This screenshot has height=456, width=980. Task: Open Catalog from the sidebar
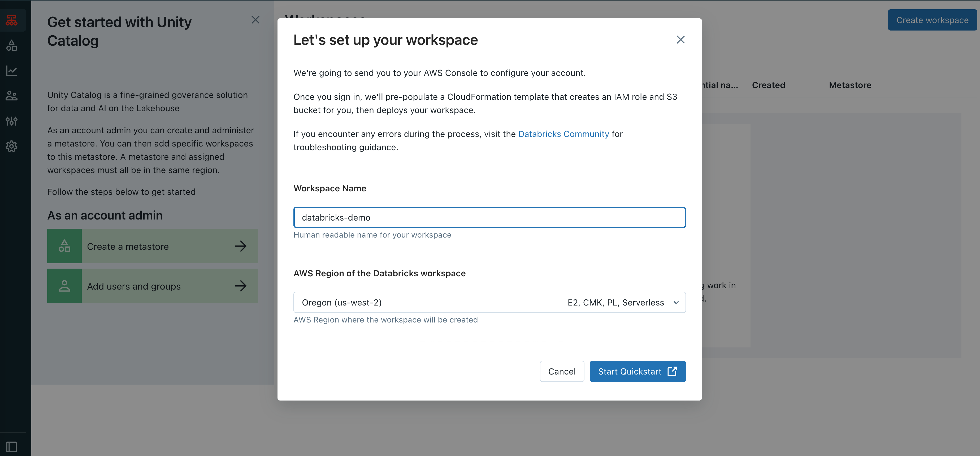(11, 45)
